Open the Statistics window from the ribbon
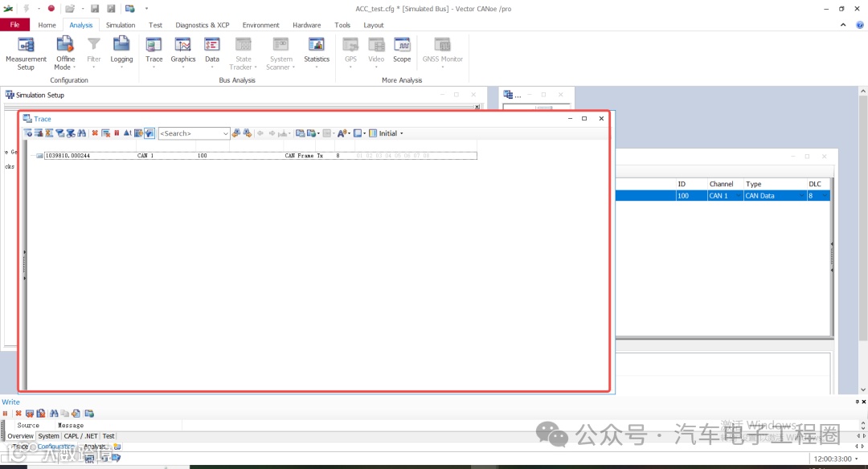Viewport: 868px width, 469px height. (x=317, y=51)
